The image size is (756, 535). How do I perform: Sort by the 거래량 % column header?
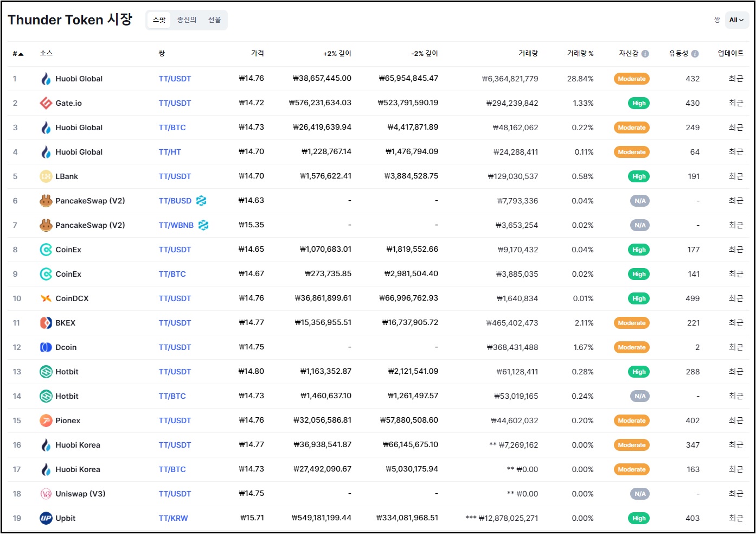[x=580, y=53]
